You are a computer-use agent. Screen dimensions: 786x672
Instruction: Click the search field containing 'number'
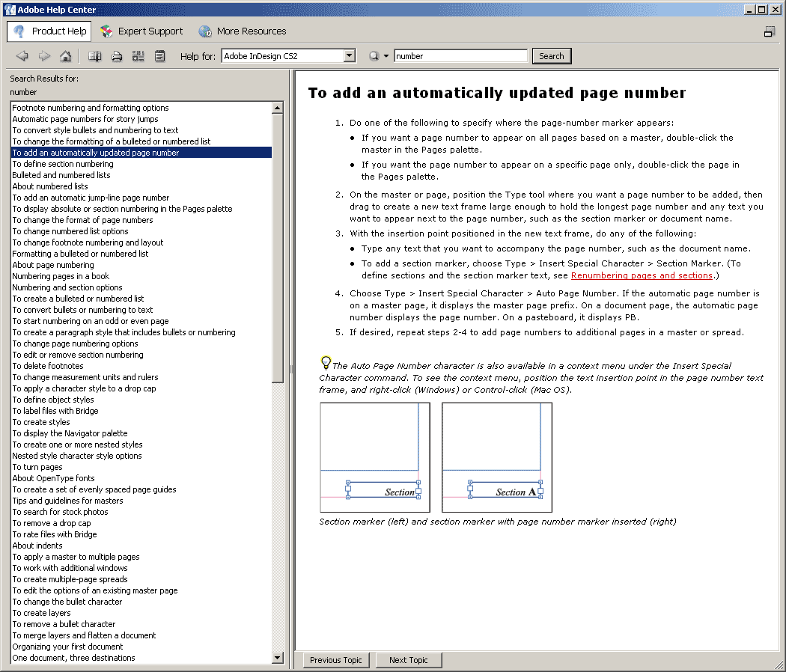click(x=460, y=56)
